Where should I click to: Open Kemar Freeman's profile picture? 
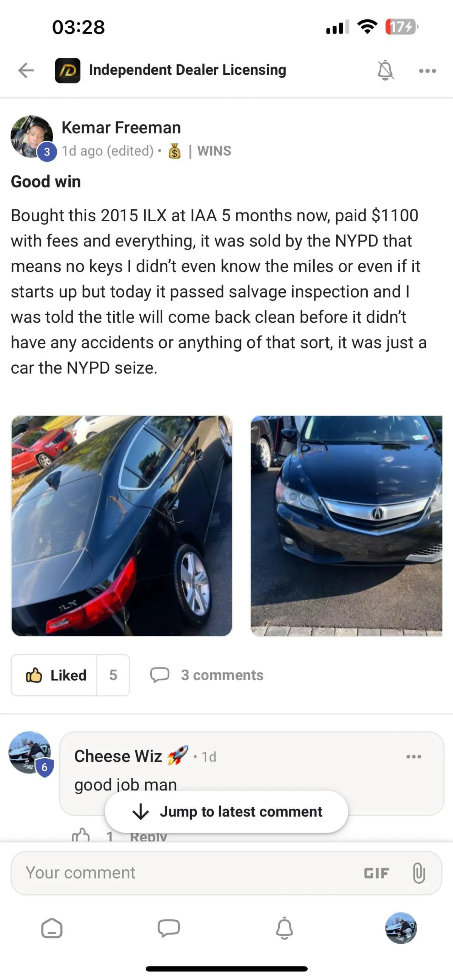point(32,137)
